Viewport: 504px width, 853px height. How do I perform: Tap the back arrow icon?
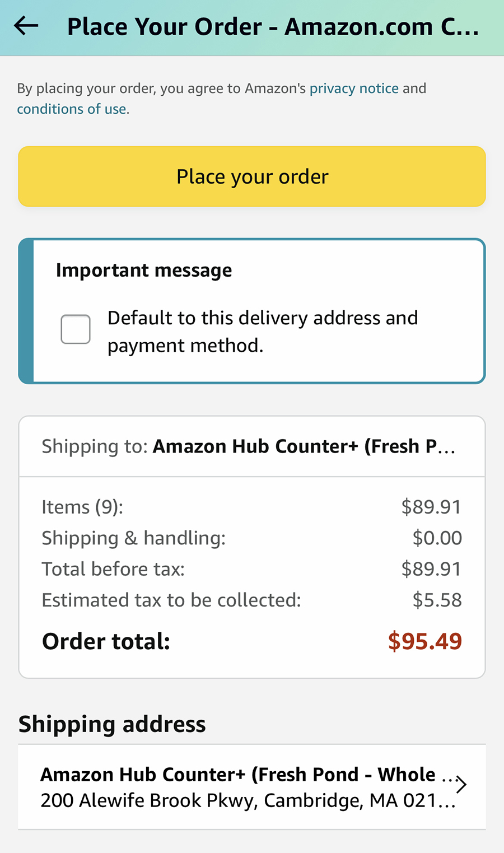pos(26,26)
